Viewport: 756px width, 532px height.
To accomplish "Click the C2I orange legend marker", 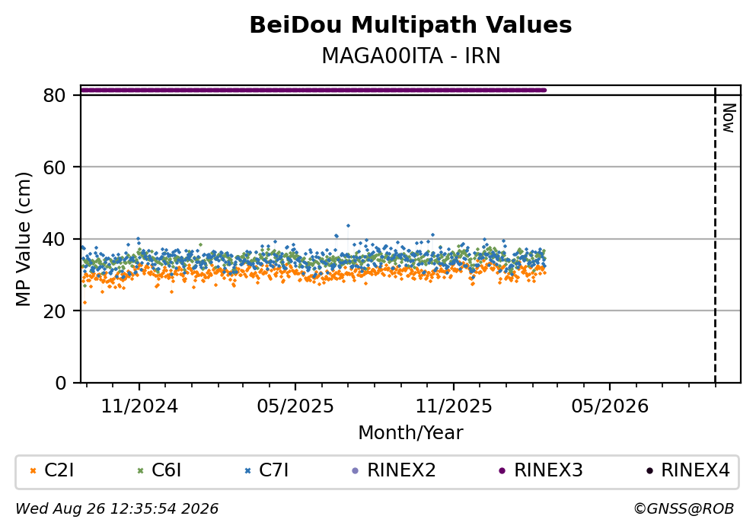I will [x=33, y=471].
